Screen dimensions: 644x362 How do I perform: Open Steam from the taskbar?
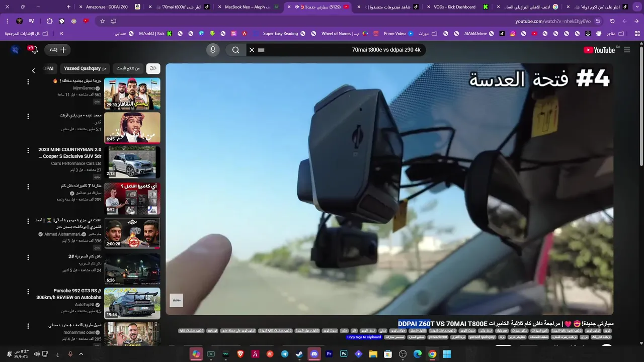point(299,354)
